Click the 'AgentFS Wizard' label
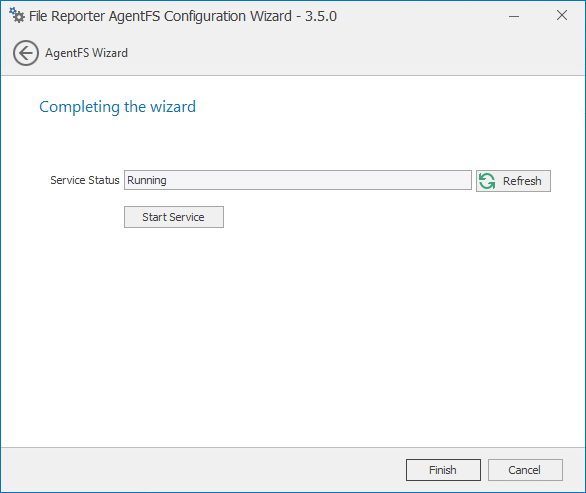Viewport: 586px width, 493px height. (x=86, y=53)
